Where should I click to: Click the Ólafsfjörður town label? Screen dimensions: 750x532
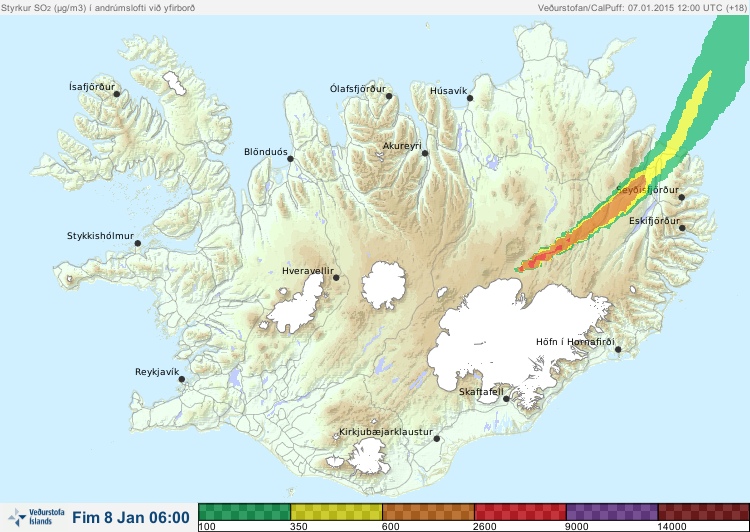coord(358,89)
